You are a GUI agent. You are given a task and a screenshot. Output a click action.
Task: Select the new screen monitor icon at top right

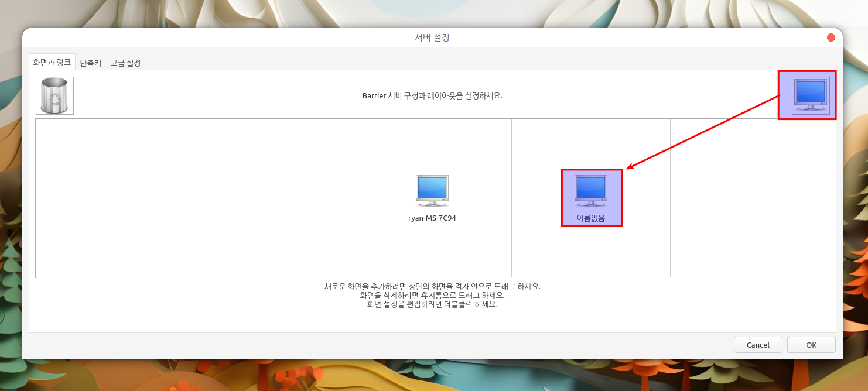810,95
